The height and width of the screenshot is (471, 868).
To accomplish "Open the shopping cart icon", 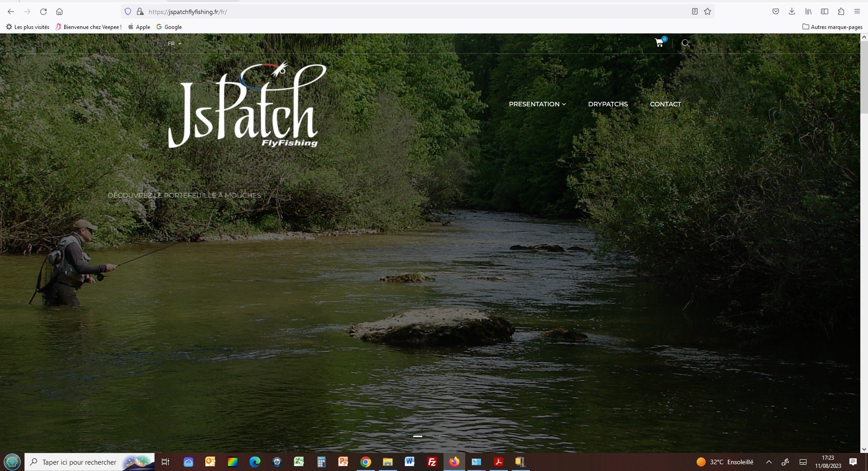I will pyautogui.click(x=660, y=43).
